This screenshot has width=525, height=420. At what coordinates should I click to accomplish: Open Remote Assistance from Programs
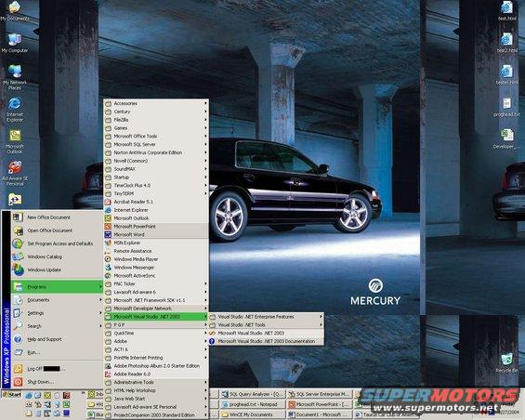pos(156,251)
